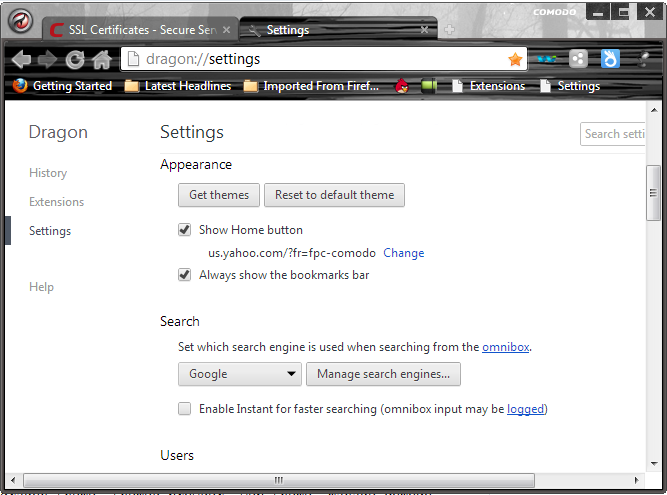The width and height of the screenshot is (667, 495).
Task: Uncheck Always show the bookmarks bar
Action: coord(184,275)
